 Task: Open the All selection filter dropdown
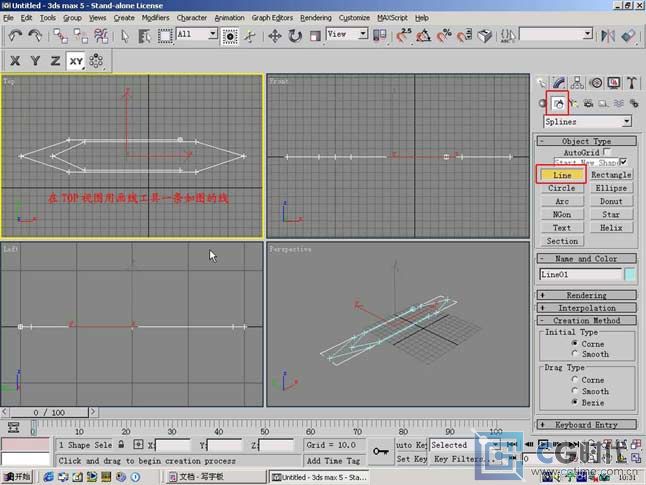(213, 34)
